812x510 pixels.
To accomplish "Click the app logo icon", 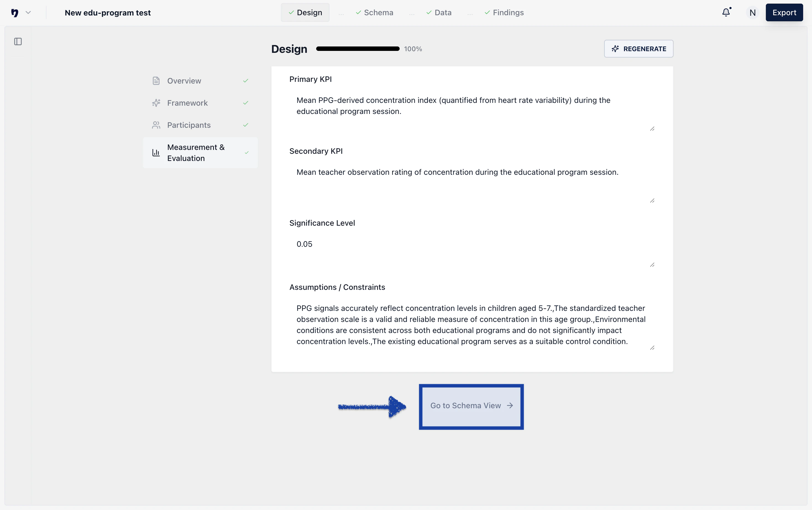I will coord(14,13).
